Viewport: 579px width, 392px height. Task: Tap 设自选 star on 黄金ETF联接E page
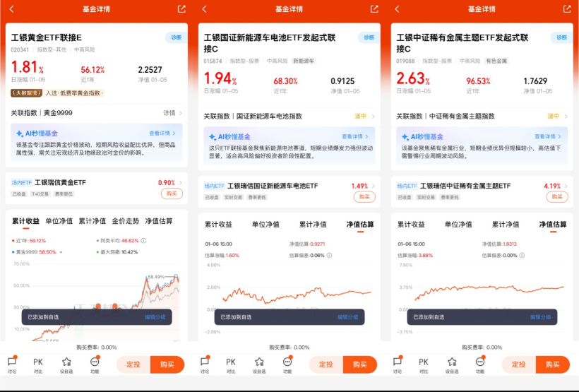tap(66, 364)
